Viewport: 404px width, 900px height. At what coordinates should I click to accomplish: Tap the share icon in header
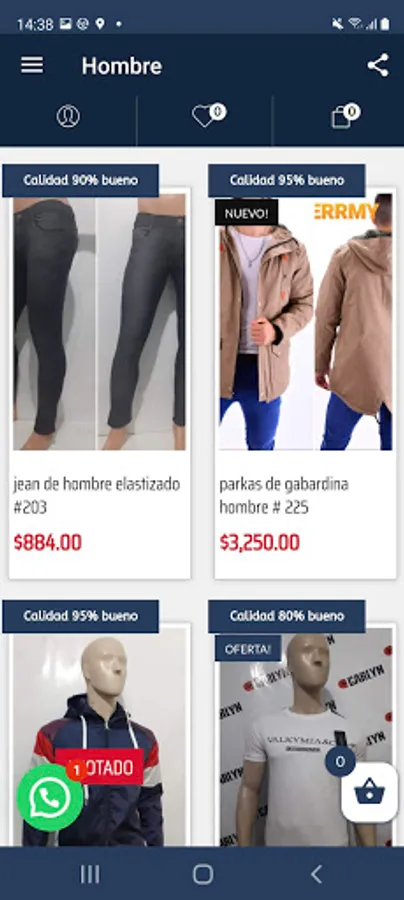(378, 65)
